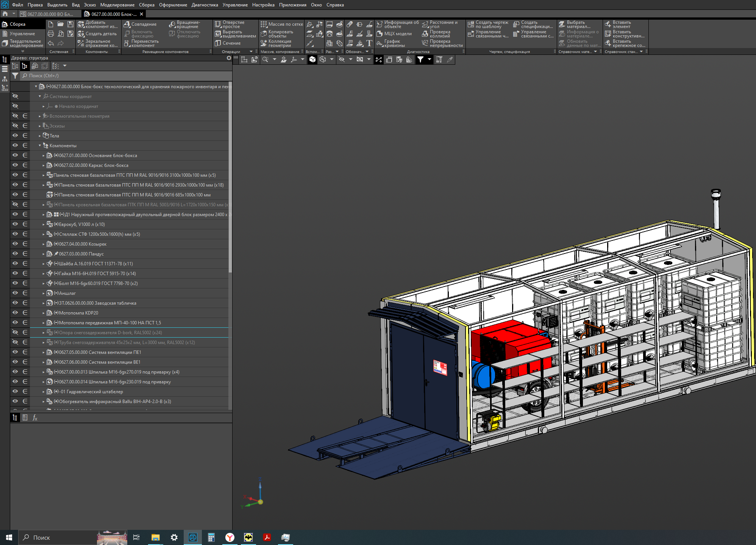Toggle visibility of Мотопомпа KDP20
Viewport: 756px width, 545px height.
[x=15, y=313]
